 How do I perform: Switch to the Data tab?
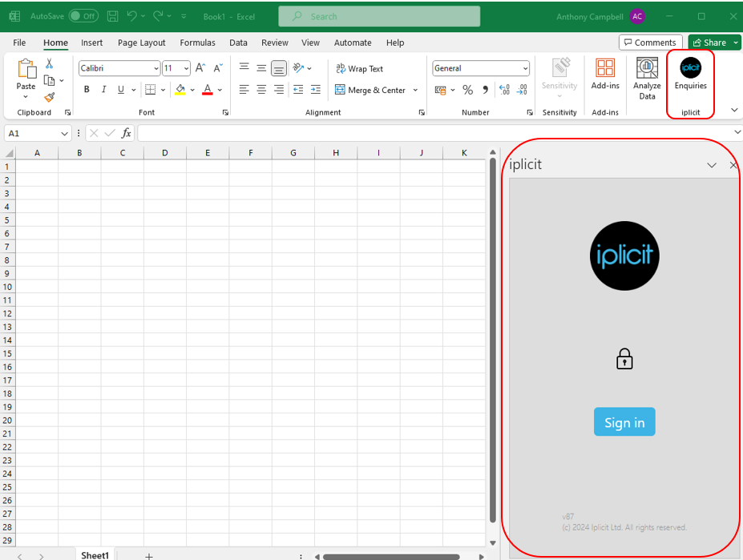[238, 42]
